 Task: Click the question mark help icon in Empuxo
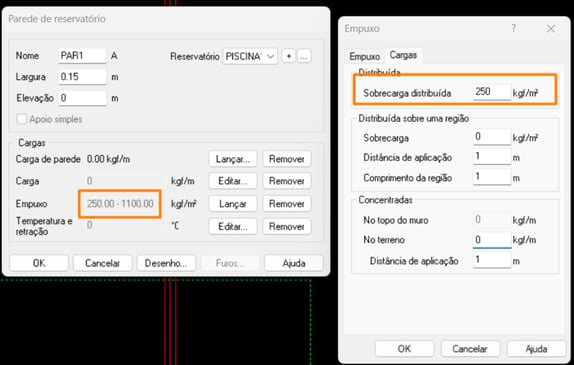[514, 29]
